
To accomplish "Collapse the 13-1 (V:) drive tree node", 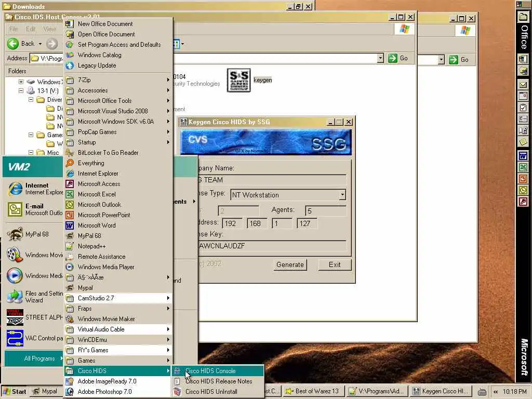I will point(21,90).
